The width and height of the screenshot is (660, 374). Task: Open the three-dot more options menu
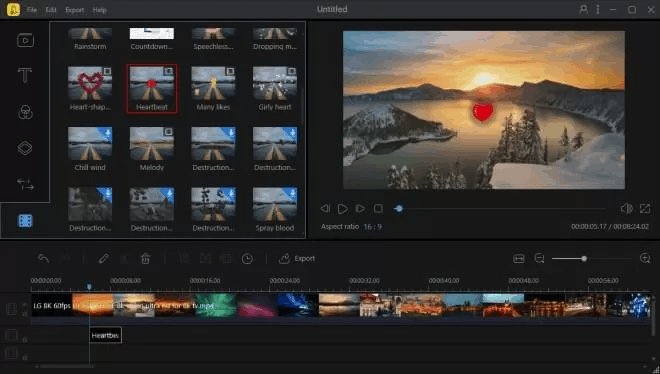[598, 9]
